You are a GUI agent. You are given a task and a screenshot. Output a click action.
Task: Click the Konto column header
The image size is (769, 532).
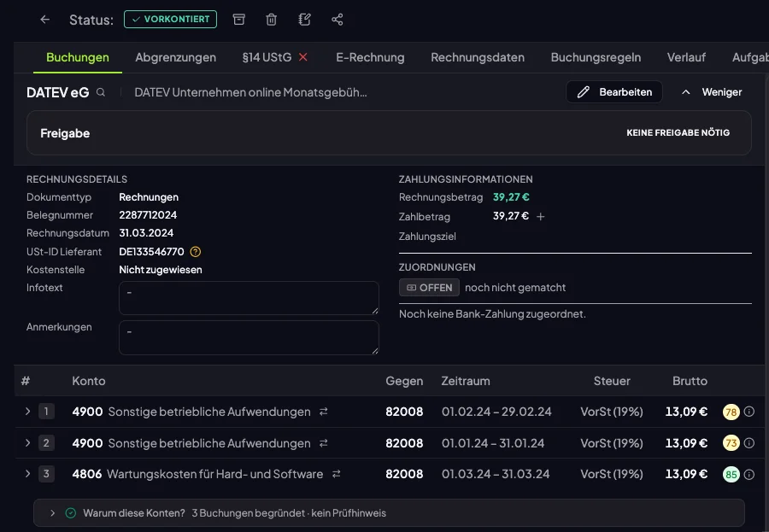89,381
